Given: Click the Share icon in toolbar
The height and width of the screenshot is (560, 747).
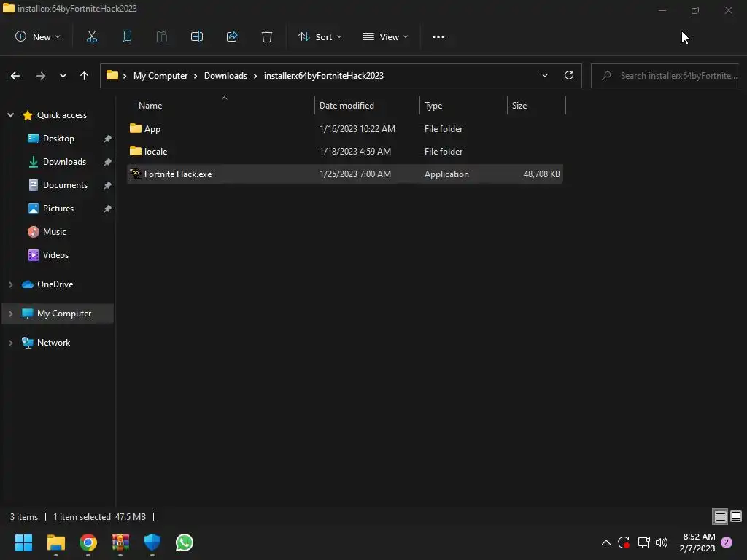Looking at the screenshot, I should tap(232, 36).
